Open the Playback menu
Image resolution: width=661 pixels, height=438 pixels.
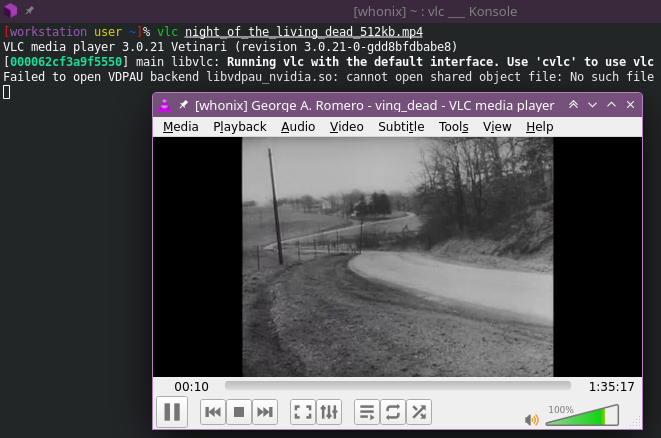tap(239, 127)
